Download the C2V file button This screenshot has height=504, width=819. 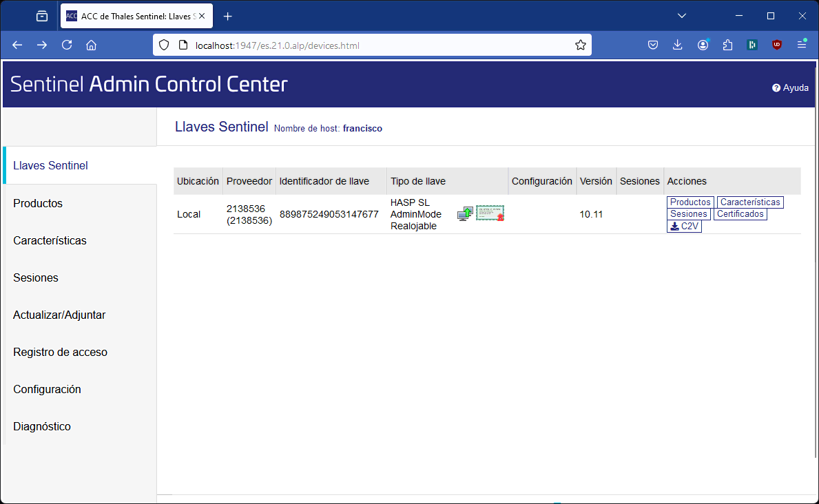(x=684, y=226)
